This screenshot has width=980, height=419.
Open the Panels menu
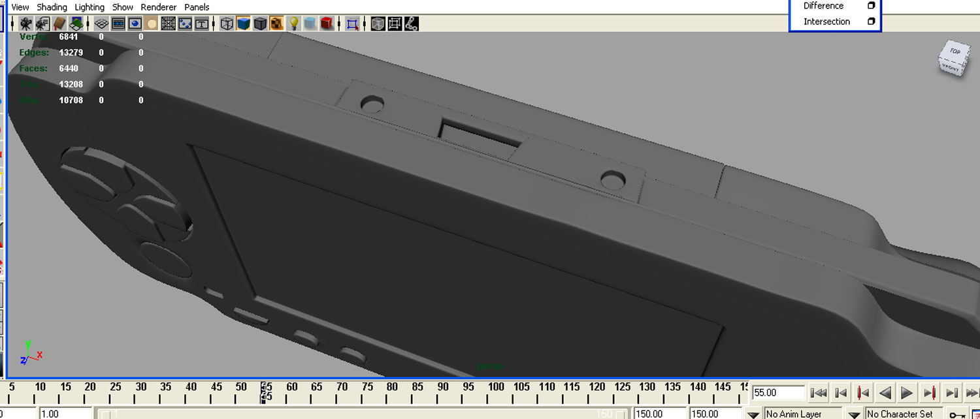click(x=197, y=7)
